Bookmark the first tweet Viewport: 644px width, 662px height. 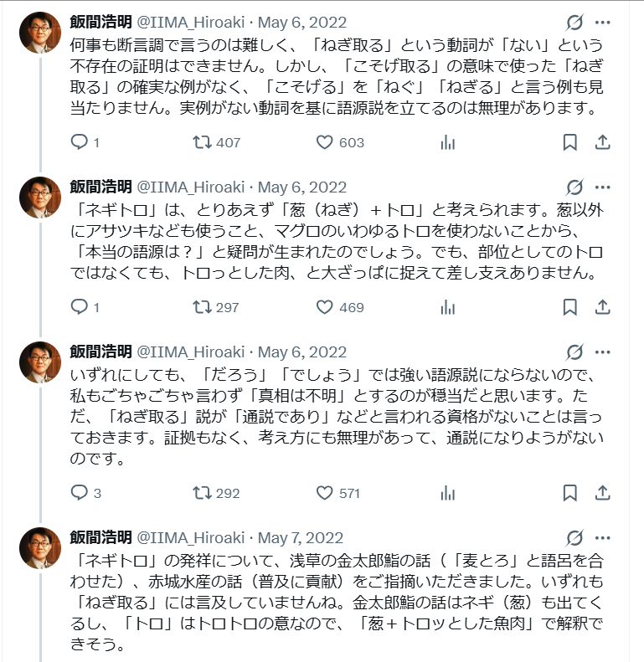[569, 142]
